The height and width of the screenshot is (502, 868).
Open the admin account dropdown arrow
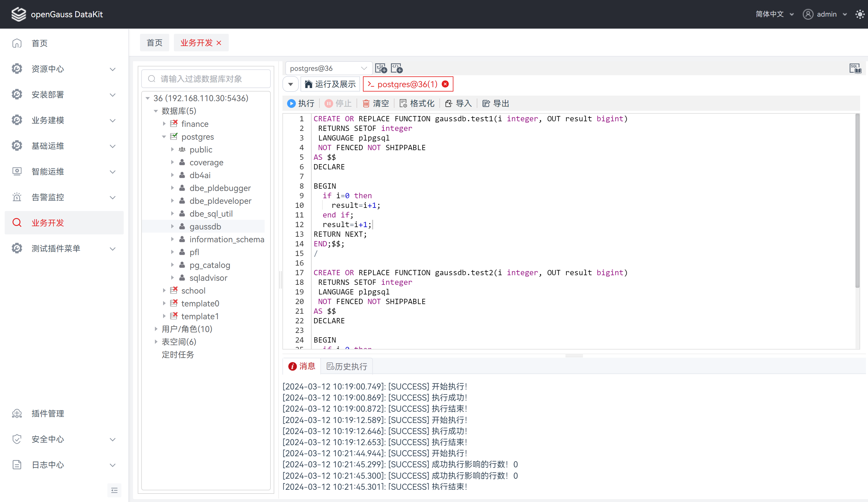click(x=845, y=15)
